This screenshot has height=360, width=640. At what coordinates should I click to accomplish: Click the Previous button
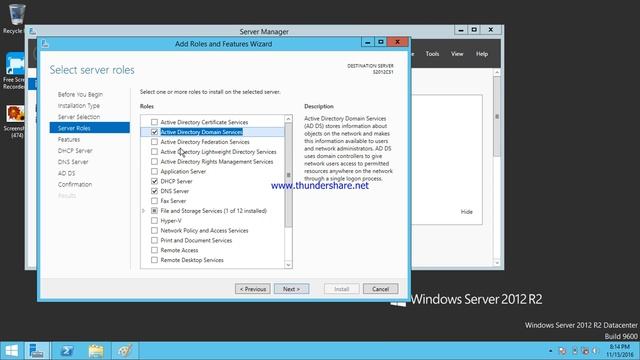[253, 289]
